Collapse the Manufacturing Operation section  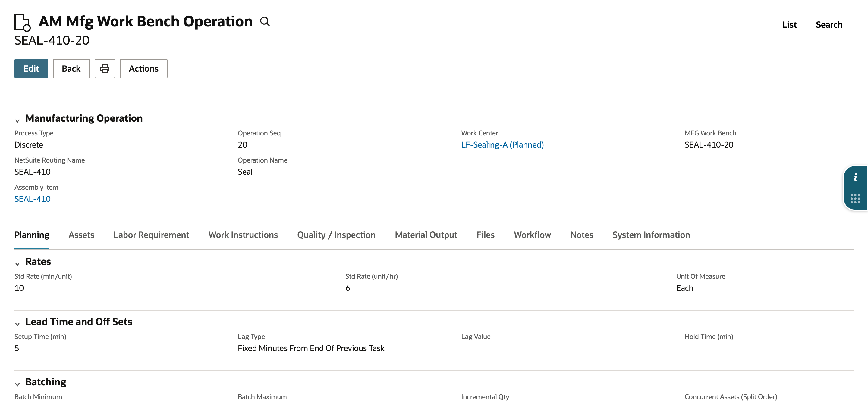(x=17, y=120)
